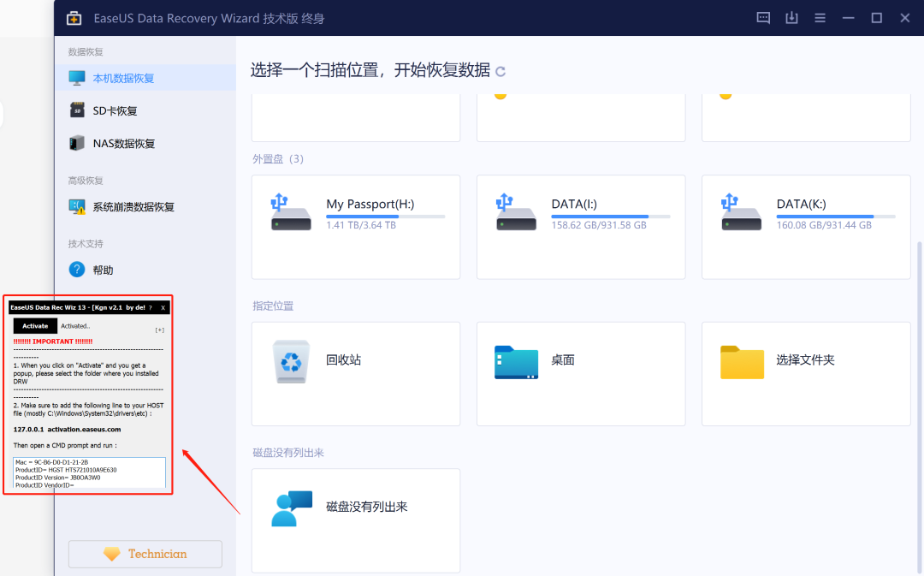924x576 pixels.
Task: Click the My Passport(H:) usage bar
Action: coord(385,217)
